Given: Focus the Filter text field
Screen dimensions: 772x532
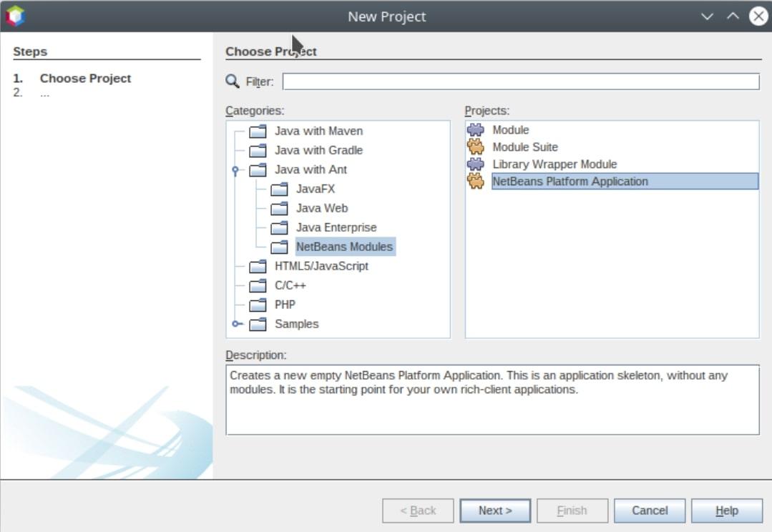Looking at the screenshot, I should [x=521, y=82].
